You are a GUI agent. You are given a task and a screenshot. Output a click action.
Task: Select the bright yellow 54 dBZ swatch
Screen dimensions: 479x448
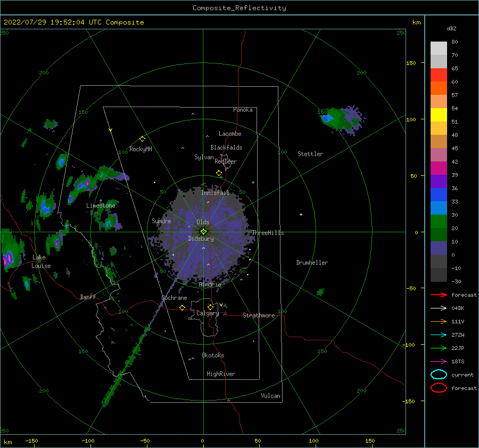(439, 115)
